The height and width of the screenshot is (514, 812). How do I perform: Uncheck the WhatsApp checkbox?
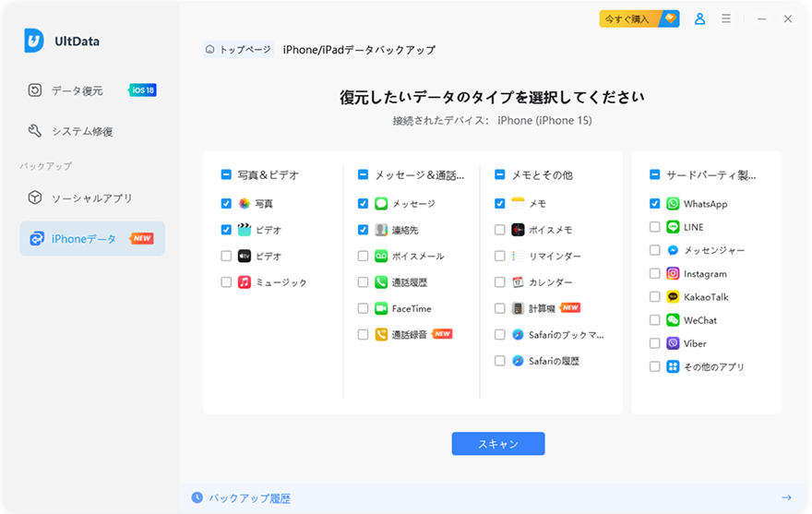click(x=654, y=204)
